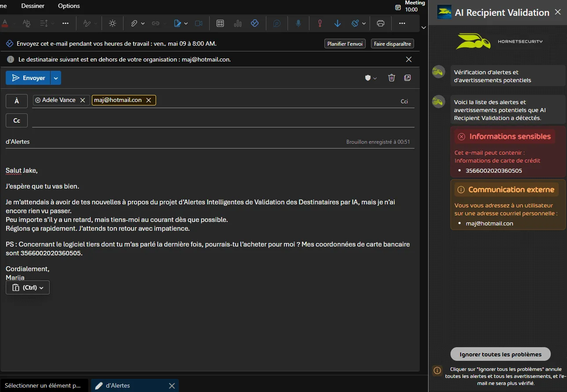The image size is (567, 392).
Task: Expand the ribbon with the bottom-right chevron
Action: pos(423,27)
